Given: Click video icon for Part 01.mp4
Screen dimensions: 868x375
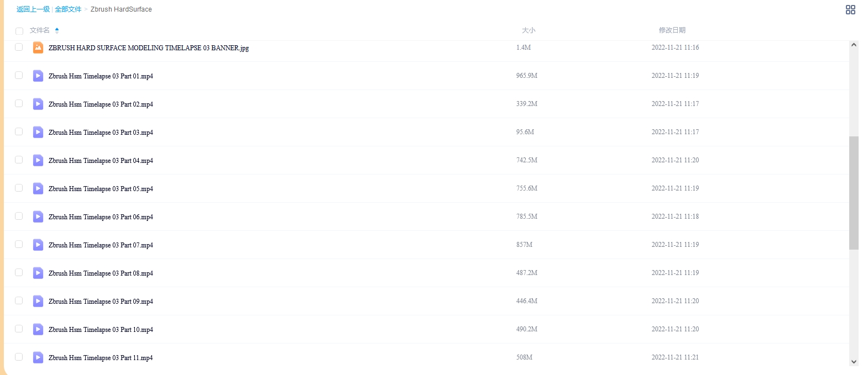Looking at the screenshot, I should tap(38, 76).
